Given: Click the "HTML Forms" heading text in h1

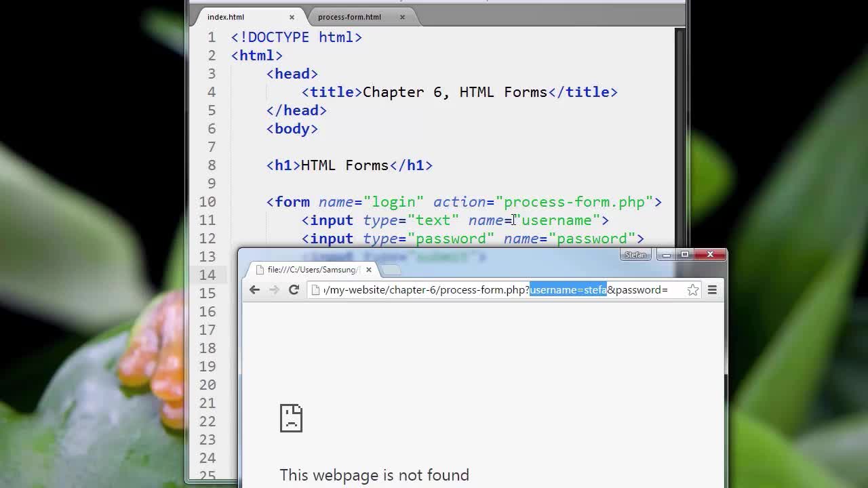Looking at the screenshot, I should coord(344,165).
